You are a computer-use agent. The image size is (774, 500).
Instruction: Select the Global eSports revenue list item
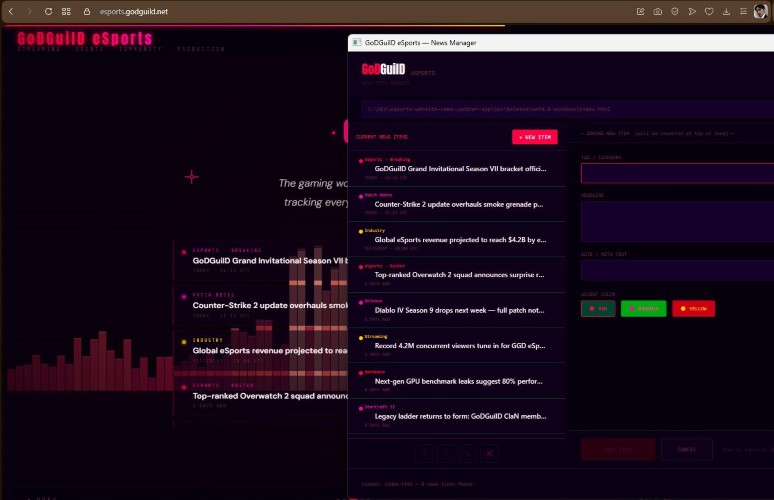(x=457, y=239)
